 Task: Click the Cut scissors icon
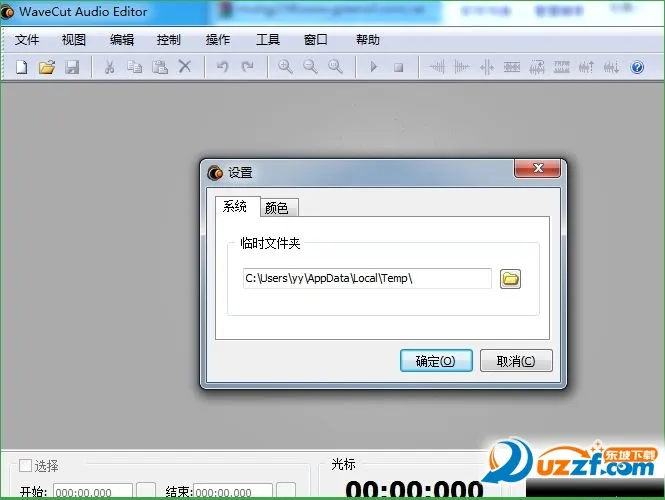(x=110, y=67)
